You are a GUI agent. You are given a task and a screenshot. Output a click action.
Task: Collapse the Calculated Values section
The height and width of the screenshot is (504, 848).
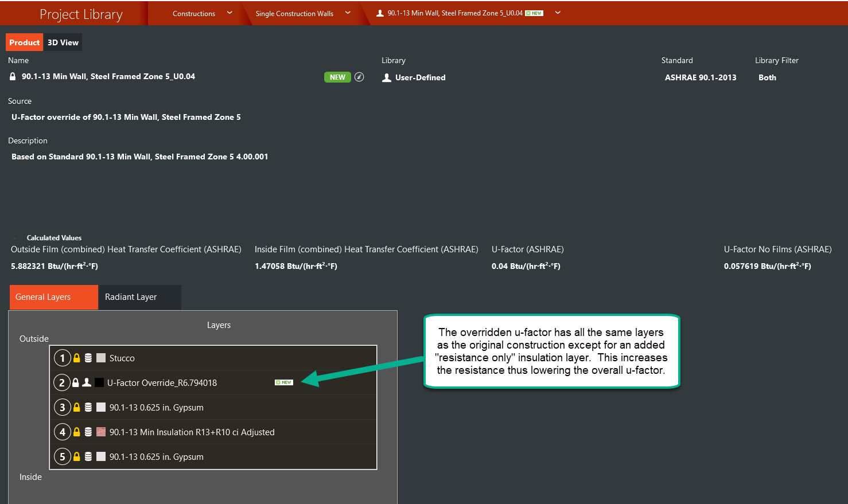point(14,237)
